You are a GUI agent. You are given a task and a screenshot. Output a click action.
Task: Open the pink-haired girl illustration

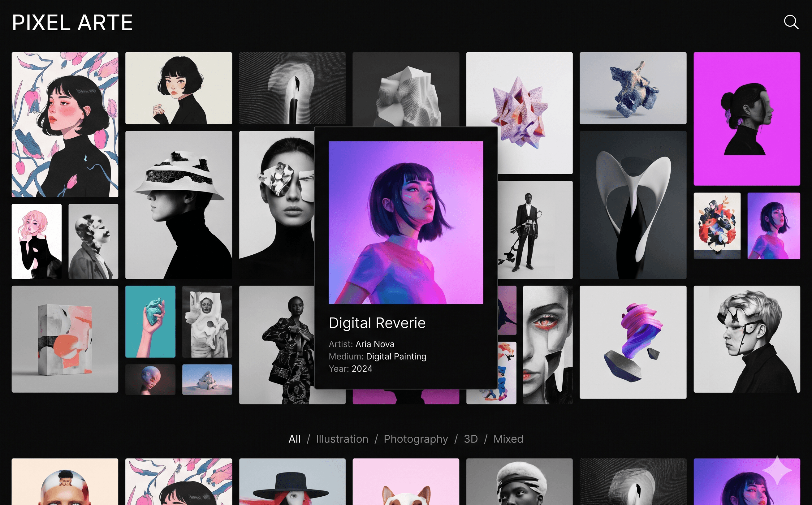37,241
